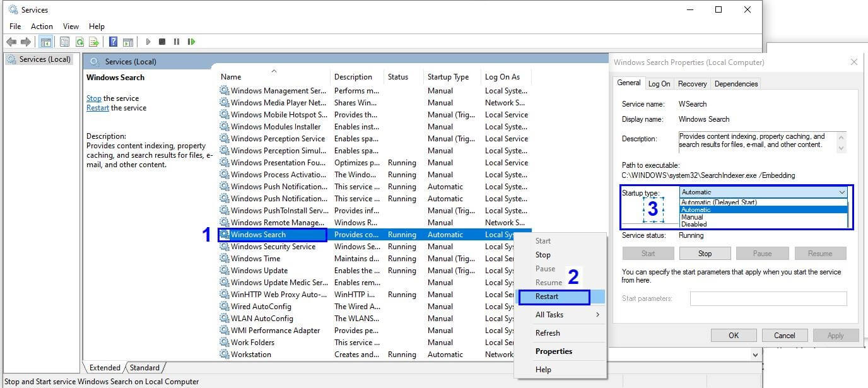Image resolution: width=868 pixels, height=388 pixels.
Task: Select the Windows Remote Management row
Action: coord(375,223)
